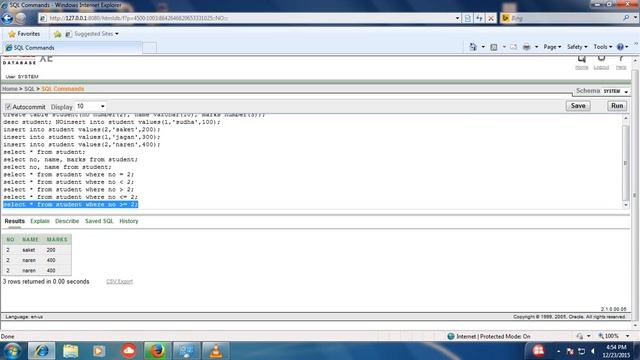The width and height of the screenshot is (640, 360).
Task: Click the Print toolbar icon
Action: [527, 47]
